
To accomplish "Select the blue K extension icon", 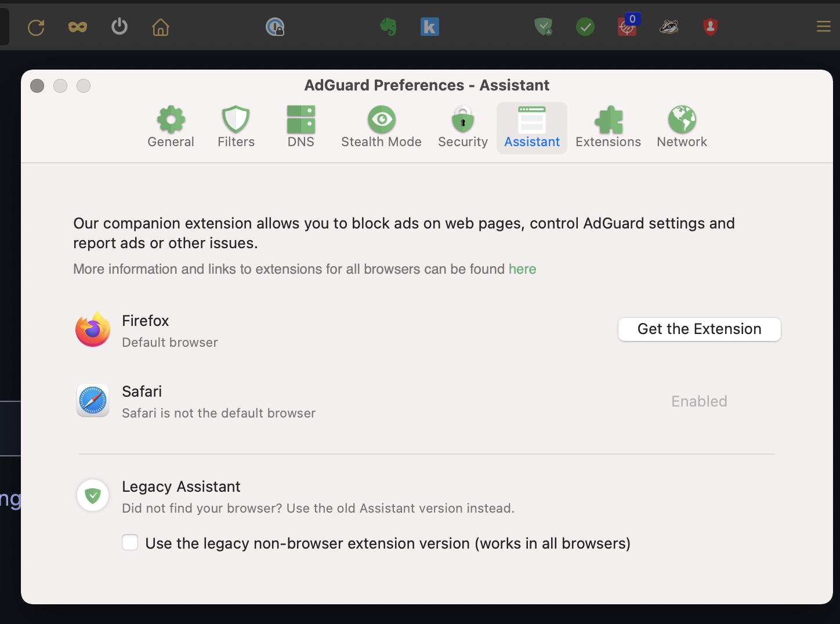I will pos(429,27).
